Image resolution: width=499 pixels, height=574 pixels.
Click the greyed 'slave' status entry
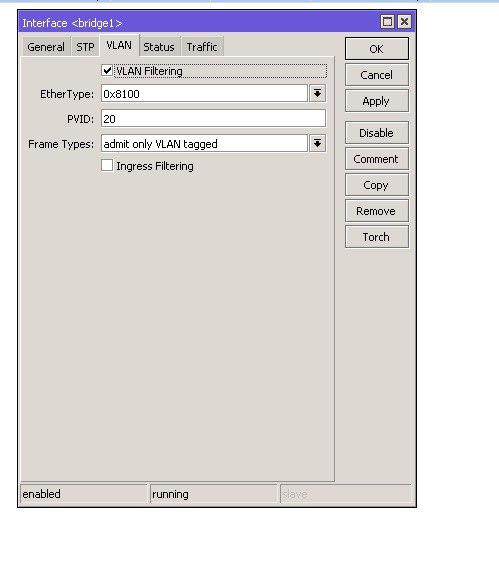[346, 494]
